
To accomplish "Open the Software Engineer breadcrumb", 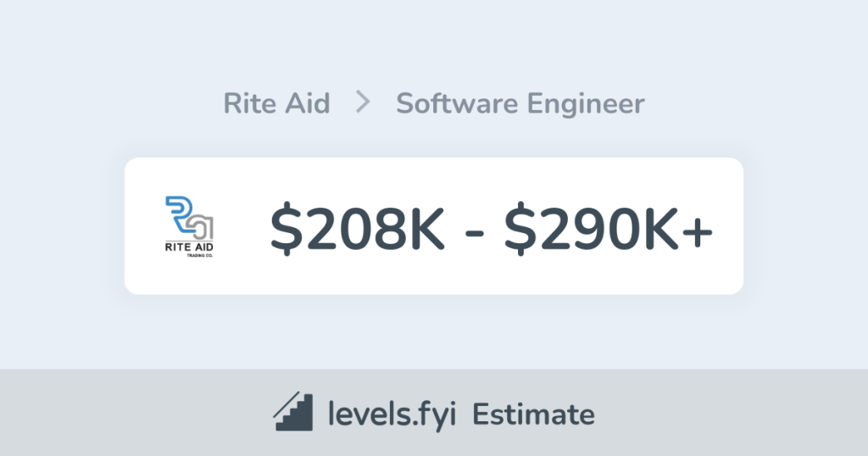I will [x=520, y=103].
